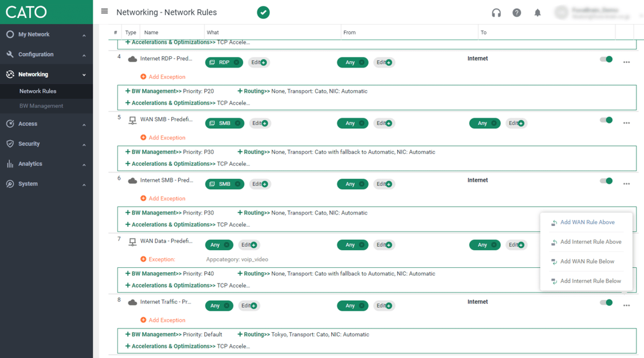Click the green checkmark status icon
Viewport: 644px width, 358px height.
(263, 12)
